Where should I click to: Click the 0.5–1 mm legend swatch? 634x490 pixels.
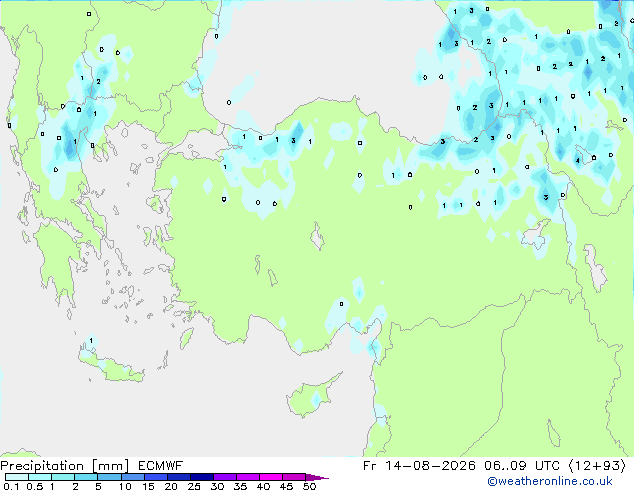tap(40, 477)
